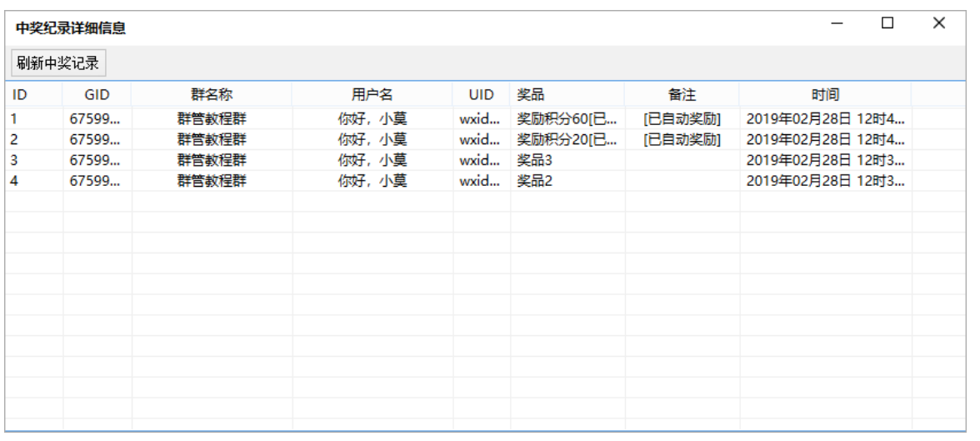Maximize the 中奖纪录详细信息 window

click(887, 24)
